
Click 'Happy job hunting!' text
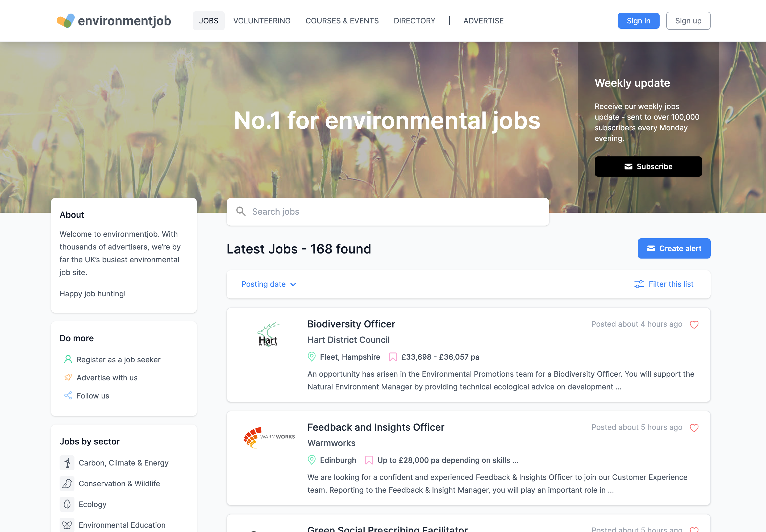coord(93,294)
